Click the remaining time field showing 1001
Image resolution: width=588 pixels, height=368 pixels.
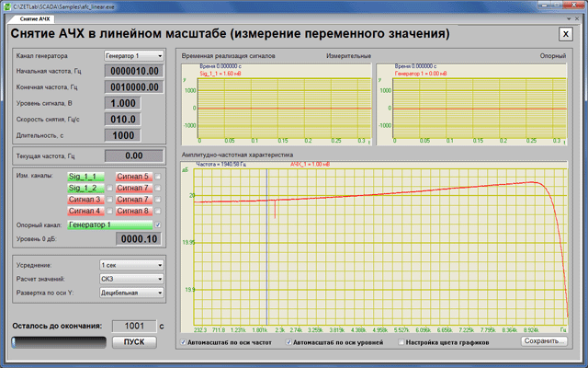tap(134, 326)
